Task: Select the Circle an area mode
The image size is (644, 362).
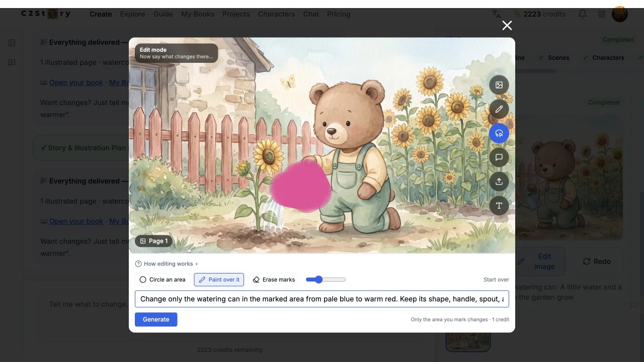Action: (x=163, y=280)
